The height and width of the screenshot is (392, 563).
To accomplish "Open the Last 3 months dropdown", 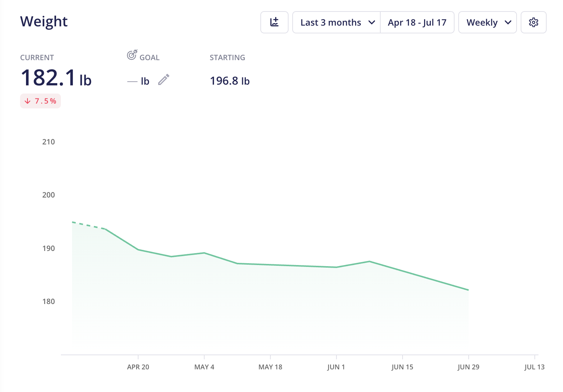I will click(x=336, y=22).
